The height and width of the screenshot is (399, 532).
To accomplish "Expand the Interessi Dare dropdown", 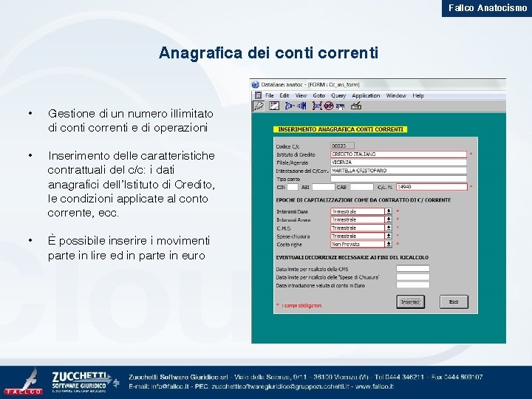I will pyautogui.click(x=389, y=211).
